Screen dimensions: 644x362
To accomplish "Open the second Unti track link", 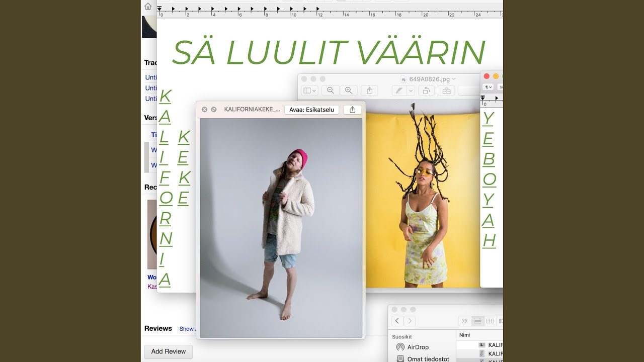I will [x=151, y=88].
